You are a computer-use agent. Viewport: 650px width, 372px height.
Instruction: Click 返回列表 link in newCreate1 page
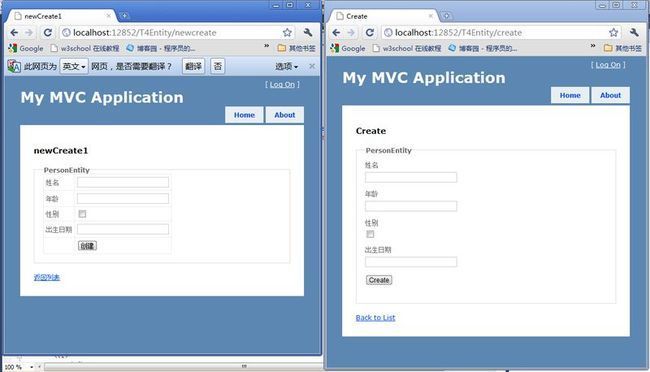(47, 277)
